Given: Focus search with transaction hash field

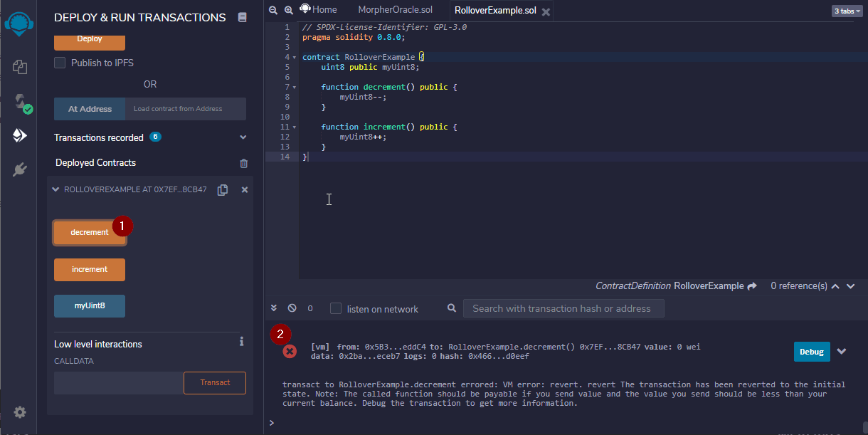Looking at the screenshot, I should tap(563, 308).
